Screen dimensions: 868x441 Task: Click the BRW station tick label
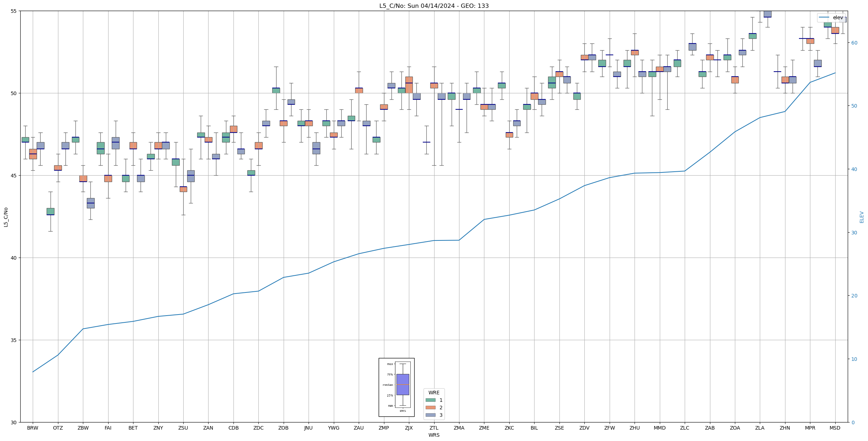33,428
